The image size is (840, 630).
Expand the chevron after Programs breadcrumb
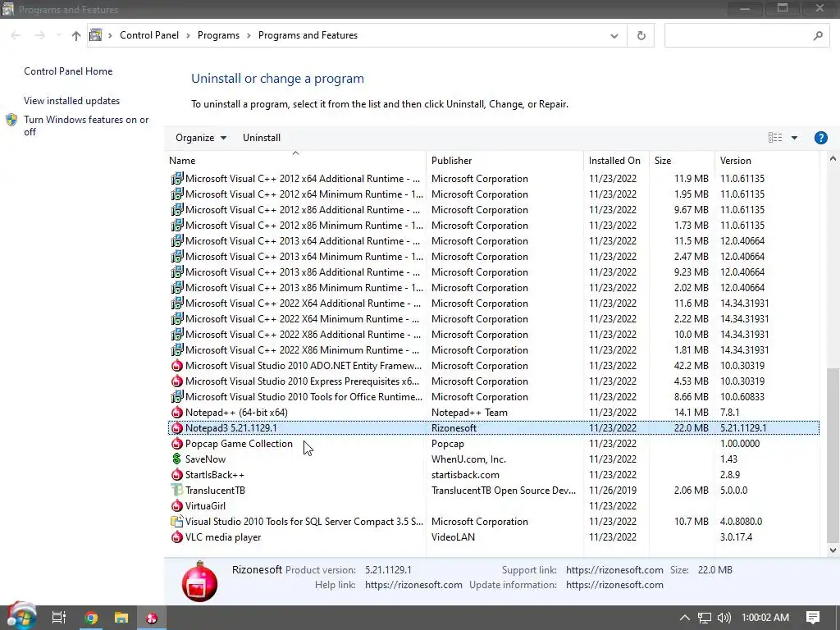click(x=249, y=35)
